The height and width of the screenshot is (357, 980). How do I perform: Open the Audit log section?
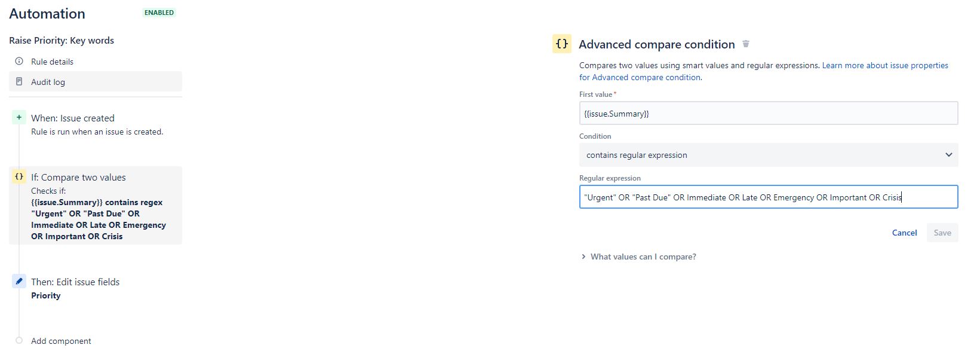[x=47, y=81]
